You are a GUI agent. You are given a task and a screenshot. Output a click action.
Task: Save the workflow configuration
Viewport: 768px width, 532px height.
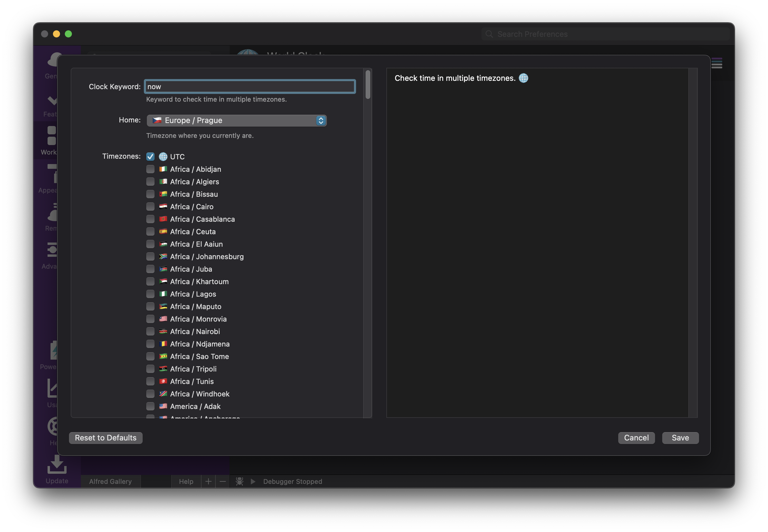[x=680, y=438]
